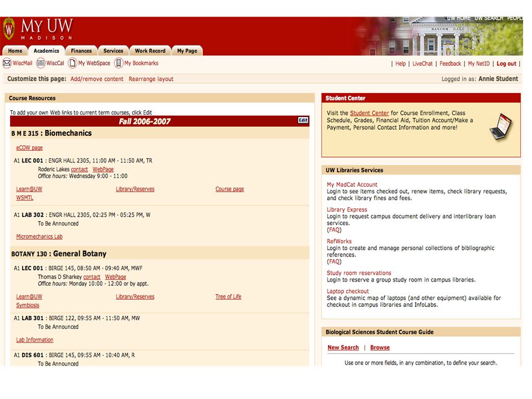Open Library/Reserves under General Botany
532x399 pixels.
coord(135,296)
